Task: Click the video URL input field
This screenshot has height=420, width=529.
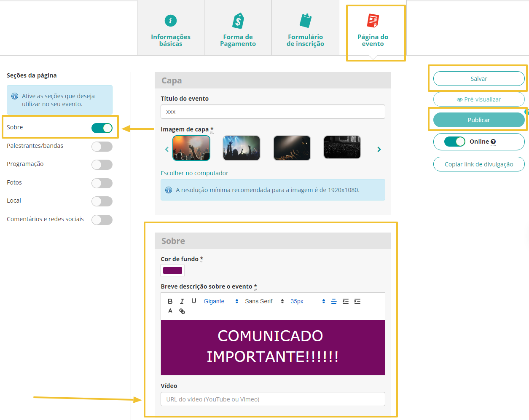Action: 273,399
